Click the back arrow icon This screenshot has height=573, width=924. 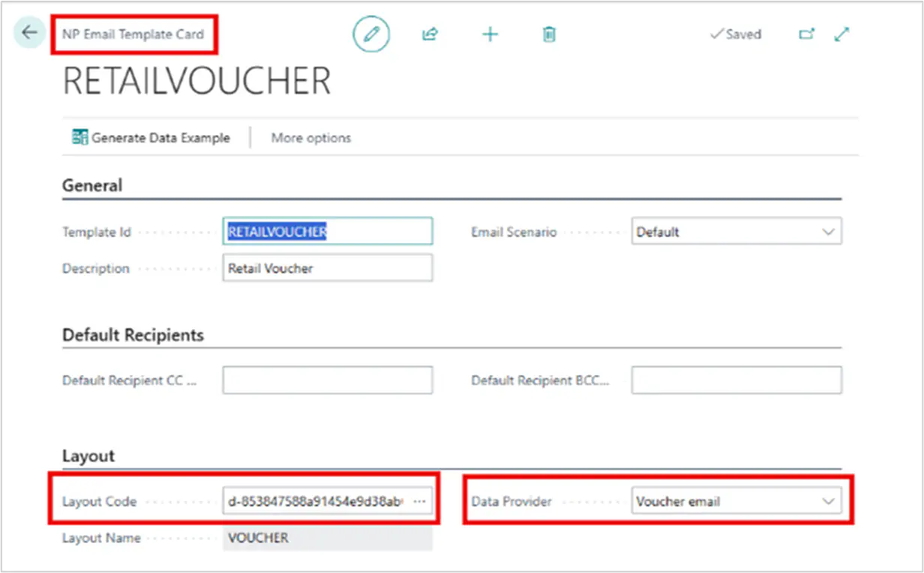pos(29,33)
